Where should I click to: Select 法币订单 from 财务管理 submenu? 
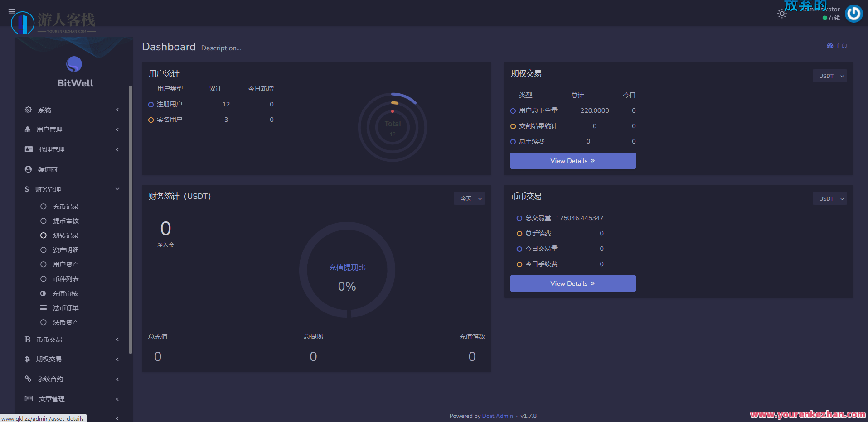coord(66,307)
